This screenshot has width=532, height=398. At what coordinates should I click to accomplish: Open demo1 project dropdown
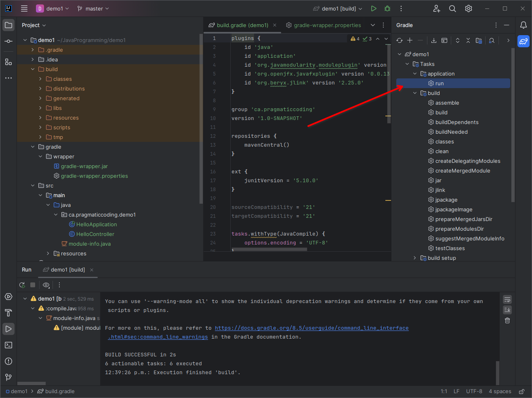tap(53, 8)
